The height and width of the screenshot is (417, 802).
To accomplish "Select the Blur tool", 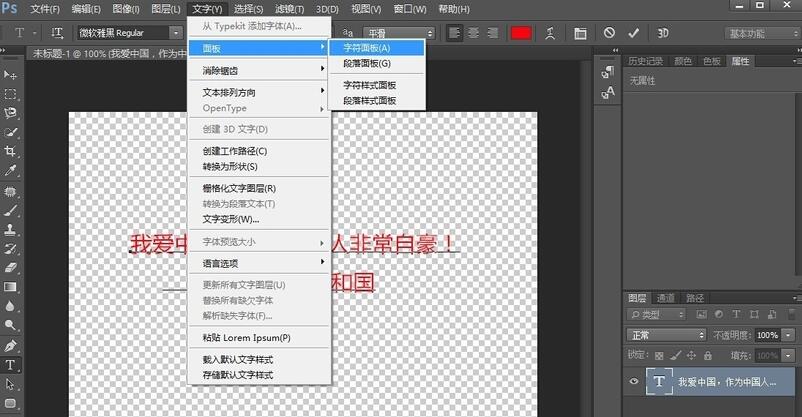I will point(10,306).
